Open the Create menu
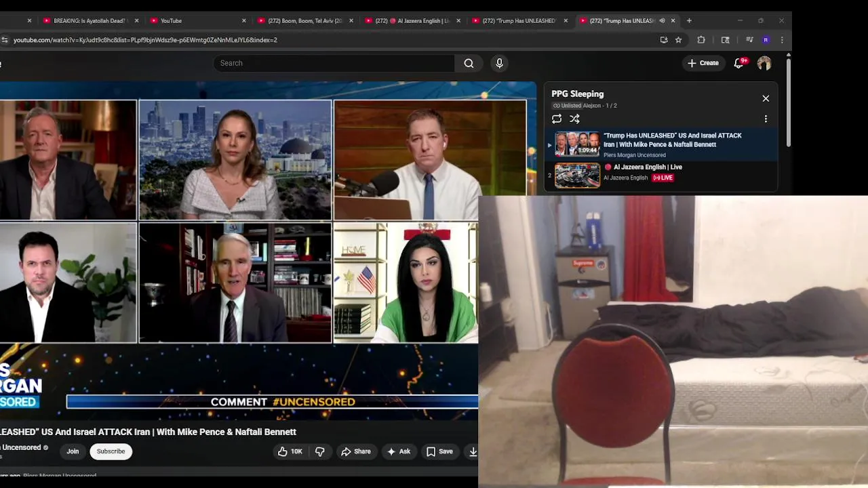Image resolution: width=868 pixels, height=488 pixels. tap(703, 63)
